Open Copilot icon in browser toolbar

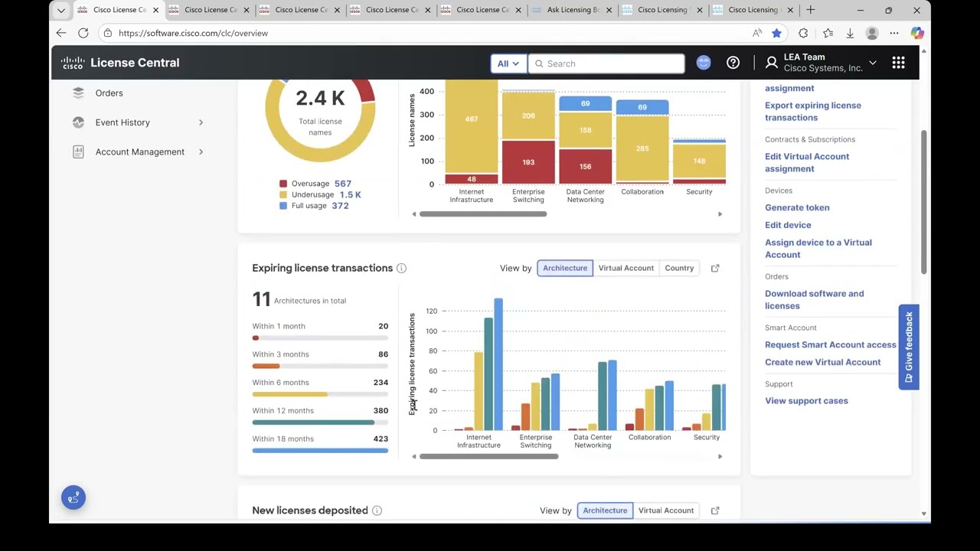917,33
